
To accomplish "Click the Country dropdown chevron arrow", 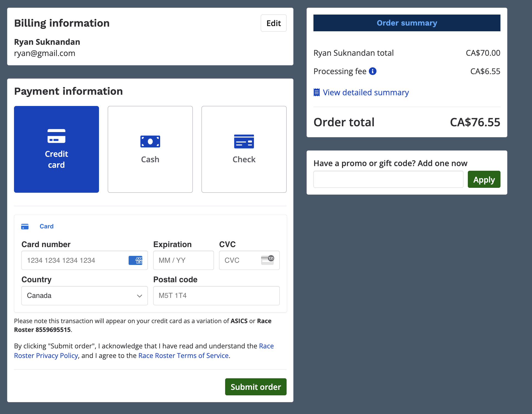I will tap(140, 296).
